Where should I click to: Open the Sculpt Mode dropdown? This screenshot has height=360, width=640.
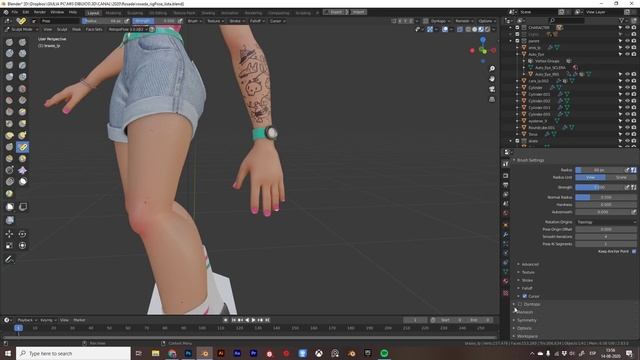[x=21, y=29]
